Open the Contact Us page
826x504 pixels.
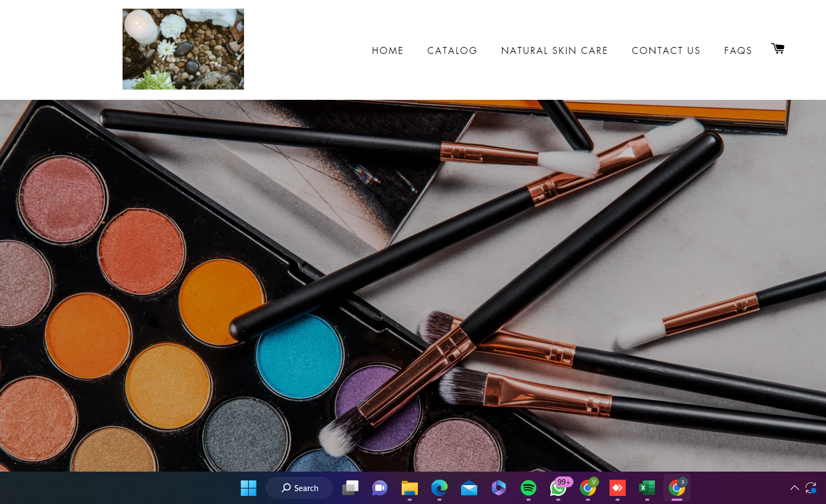(666, 51)
